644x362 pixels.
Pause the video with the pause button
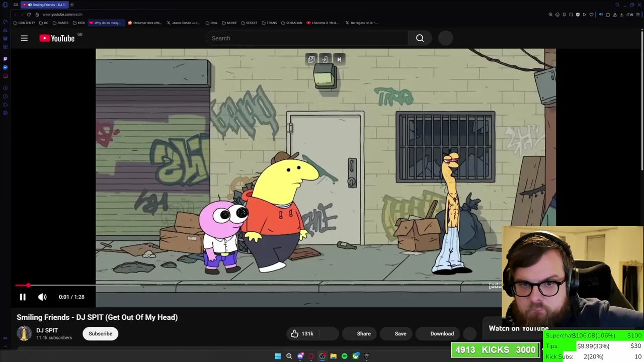point(23,297)
